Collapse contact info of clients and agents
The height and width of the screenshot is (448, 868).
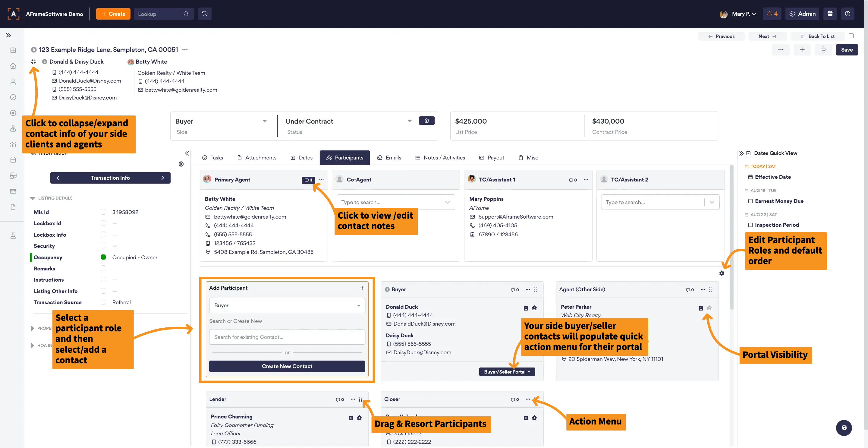coord(33,62)
